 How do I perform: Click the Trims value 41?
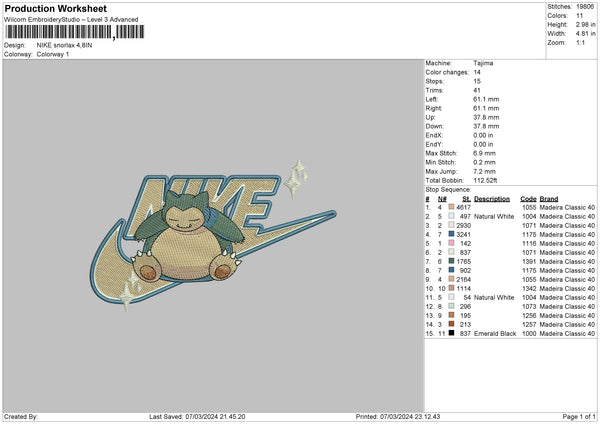pyautogui.click(x=477, y=90)
